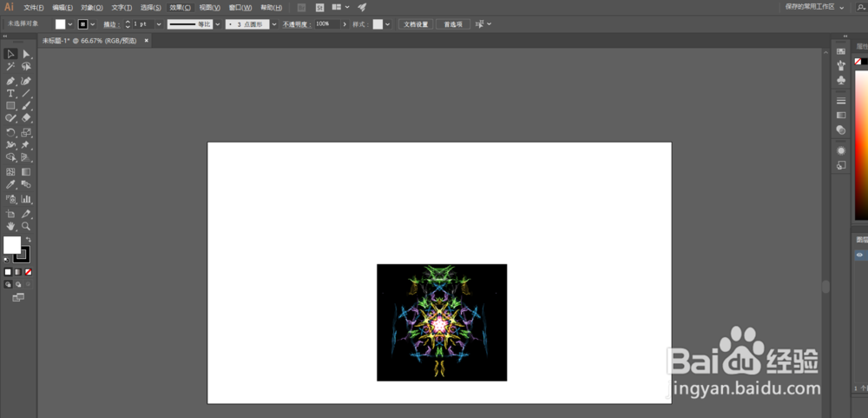
Task: Select the Column Graph tool
Action: click(x=26, y=199)
